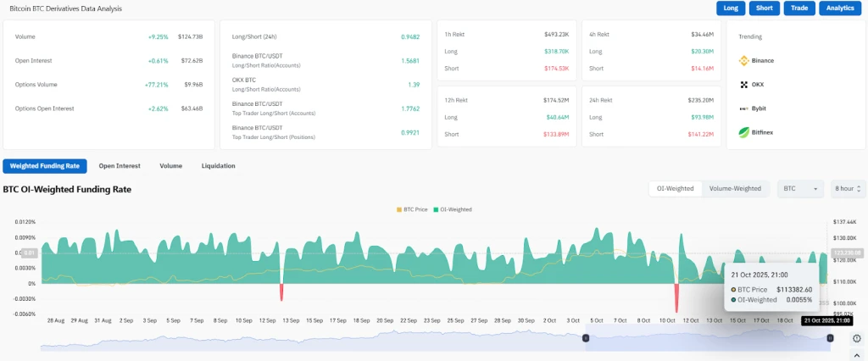Viewport: 868px width, 361px height.
Task: Click the Options Volume change +77.21%
Action: pos(156,85)
